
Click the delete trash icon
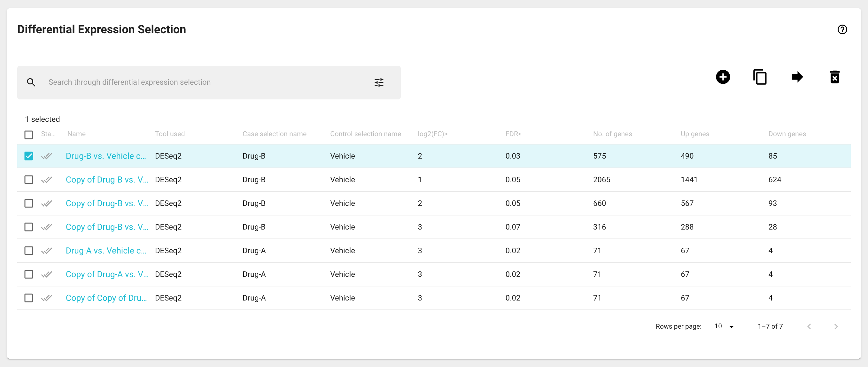pos(834,77)
